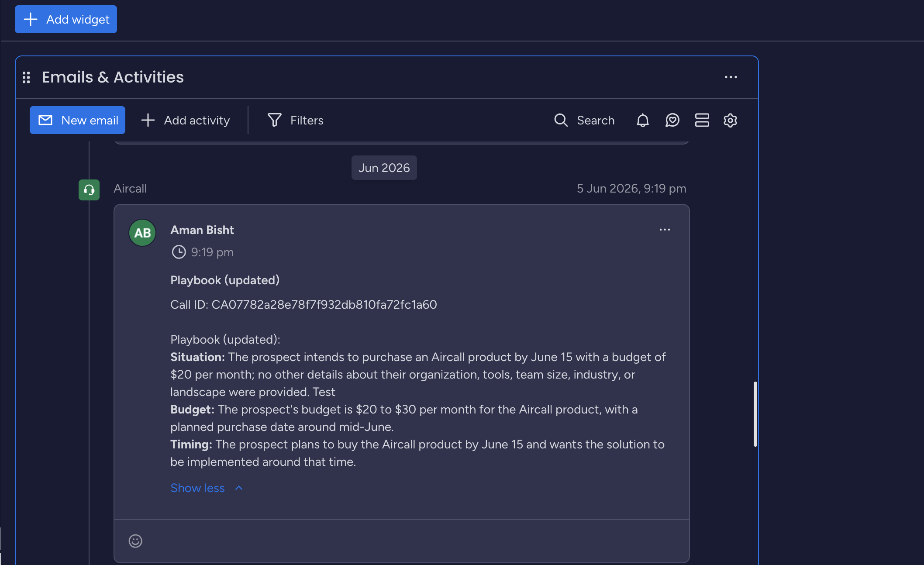Image resolution: width=924 pixels, height=565 pixels.
Task: Click the 9:19 pm time under Aman Bisht
Action: tap(212, 252)
